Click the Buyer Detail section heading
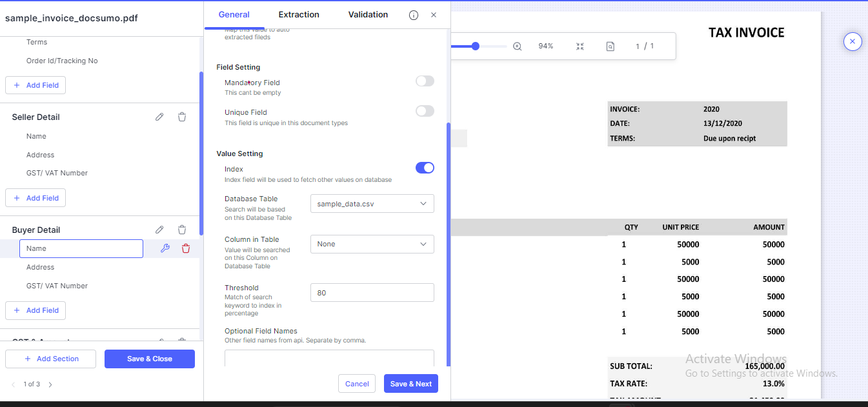 [36, 230]
